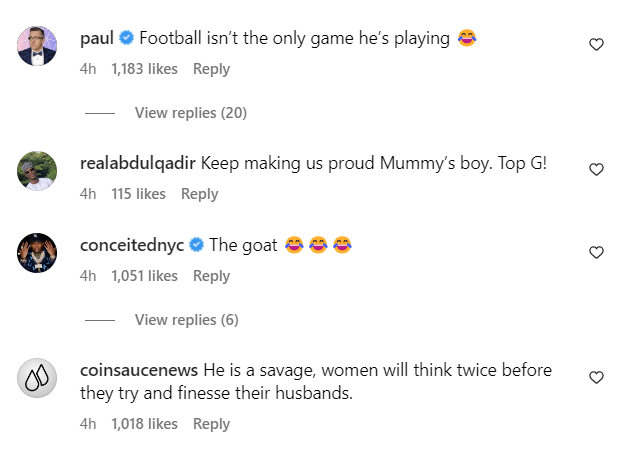This screenshot has height=456, width=620.
Task: Reply to conceitednyc's comment
Action: (211, 276)
